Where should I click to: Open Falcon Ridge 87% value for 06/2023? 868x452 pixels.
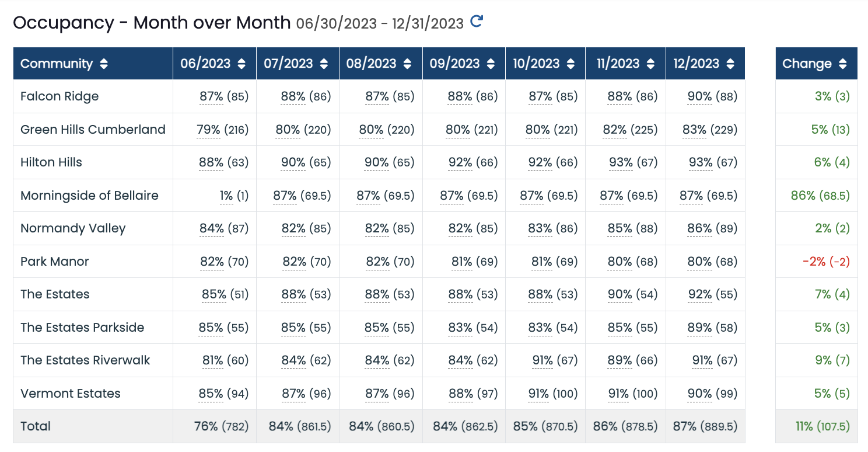(x=211, y=96)
